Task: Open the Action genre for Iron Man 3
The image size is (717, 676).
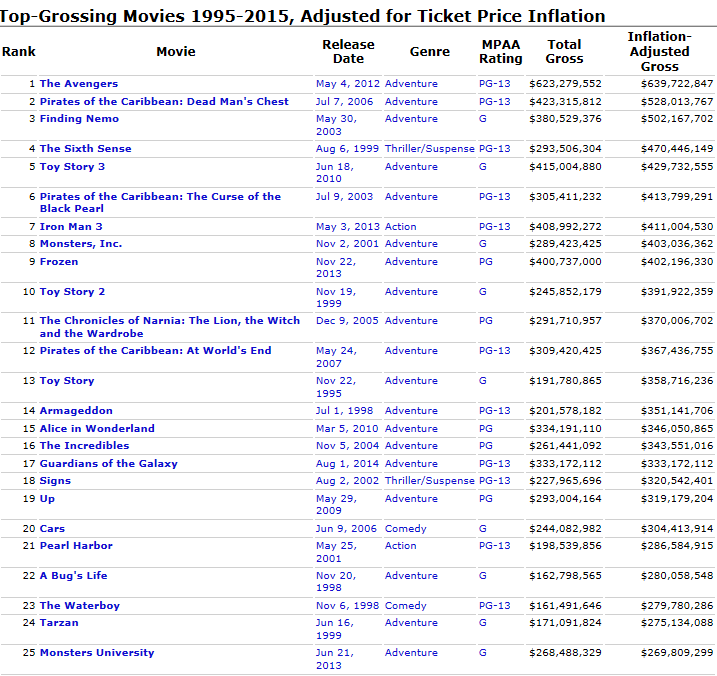Action: pos(401,227)
